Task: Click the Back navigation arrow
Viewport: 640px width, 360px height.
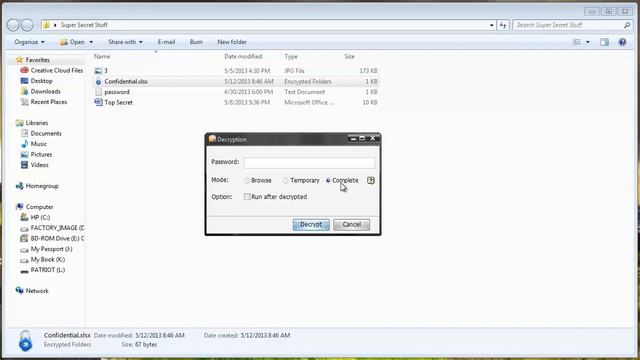Action: [x=13, y=25]
